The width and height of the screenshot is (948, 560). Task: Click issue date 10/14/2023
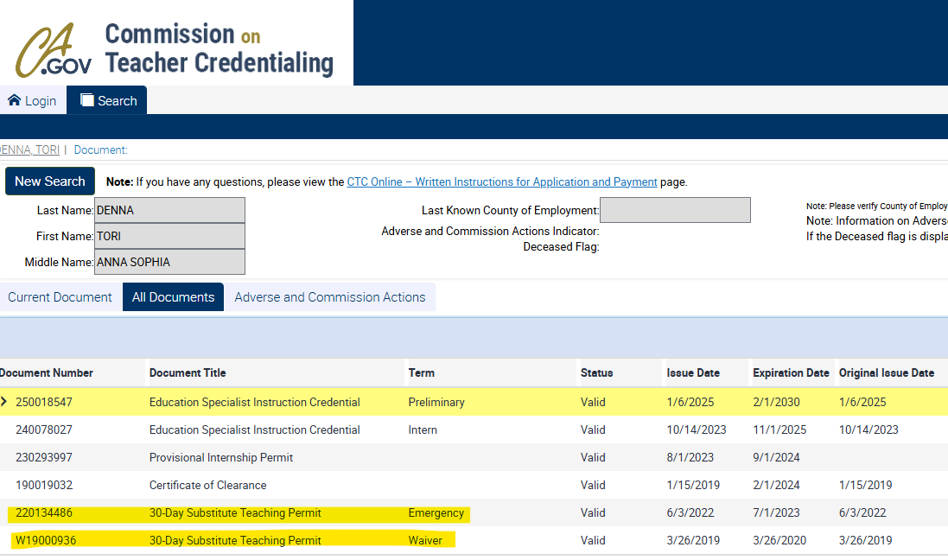tap(697, 430)
